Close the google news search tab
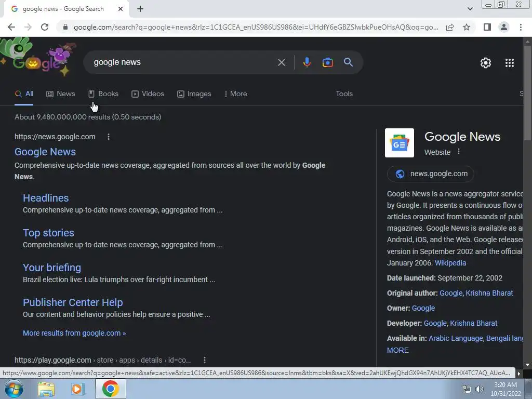This screenshot has width=532, height=399. (121, 9)
